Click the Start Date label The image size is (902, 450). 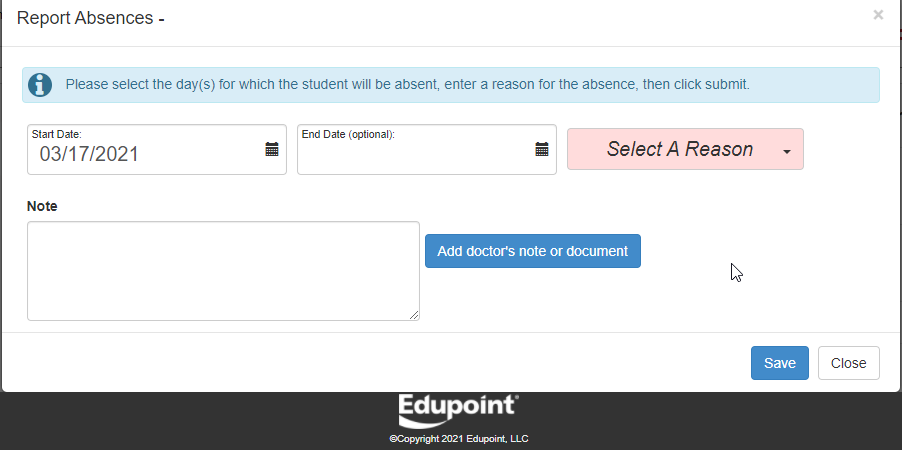point(56,135)
